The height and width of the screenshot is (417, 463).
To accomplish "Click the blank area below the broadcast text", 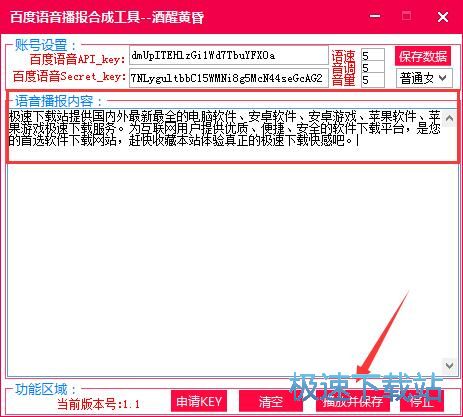I will point(225,267).
